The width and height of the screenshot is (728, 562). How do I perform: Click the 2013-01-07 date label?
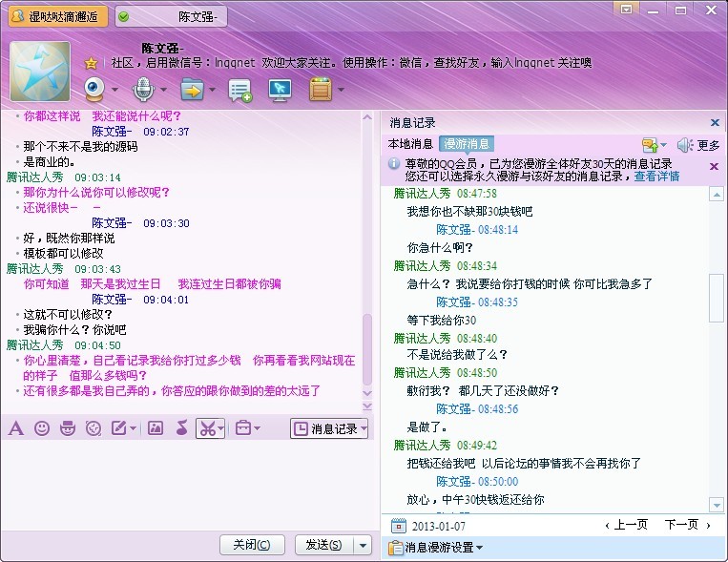tap(439, 527)
